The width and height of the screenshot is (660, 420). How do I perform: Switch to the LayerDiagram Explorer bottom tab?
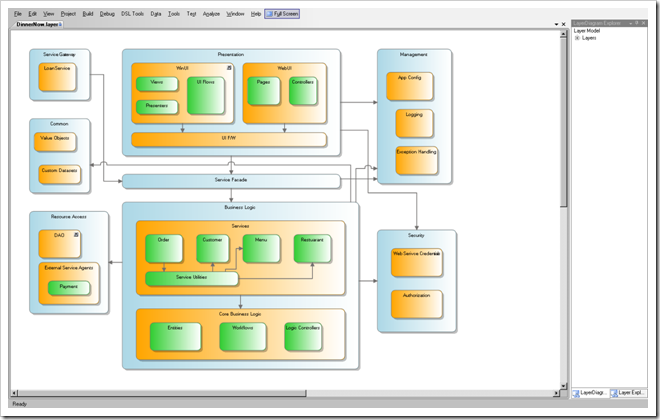point(590,393)
